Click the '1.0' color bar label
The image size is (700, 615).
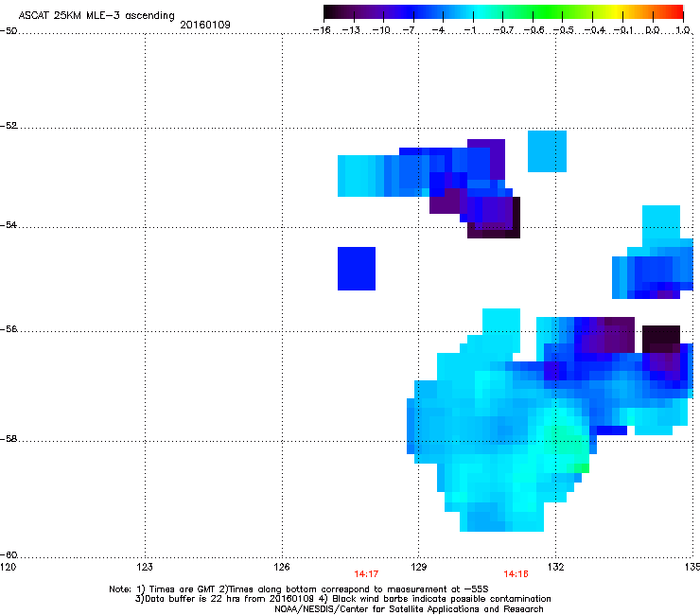683,30
